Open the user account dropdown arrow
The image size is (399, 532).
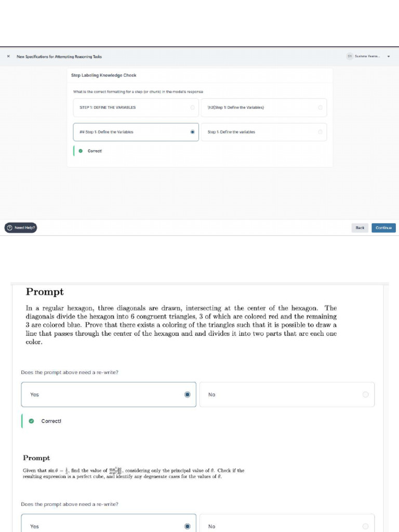tap(388, 57)
